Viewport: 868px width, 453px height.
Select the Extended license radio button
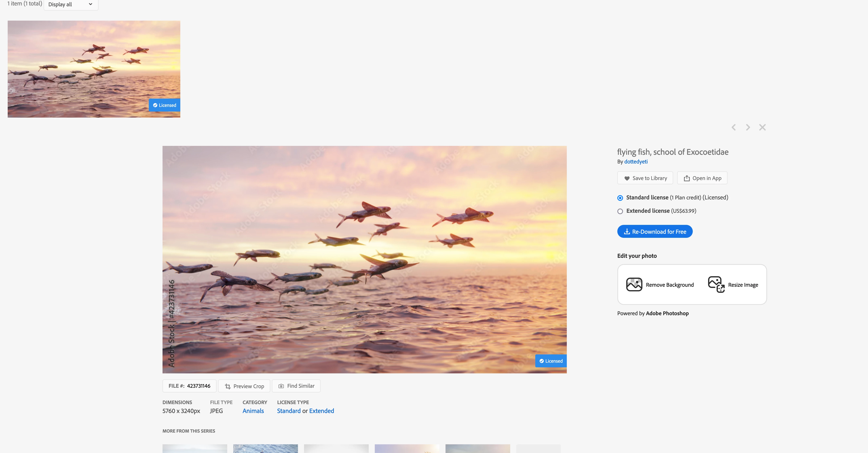(x=620, y=211)
